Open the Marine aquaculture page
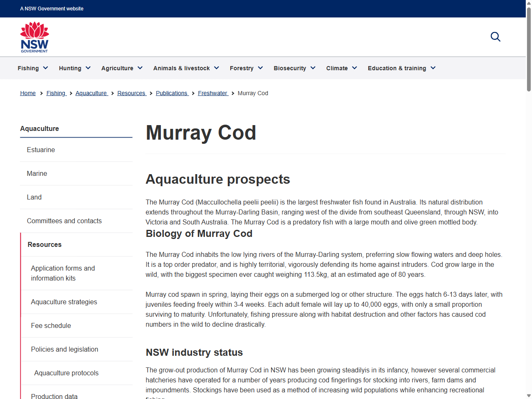Viewport: 532px width, 399px height. (37, 173)
